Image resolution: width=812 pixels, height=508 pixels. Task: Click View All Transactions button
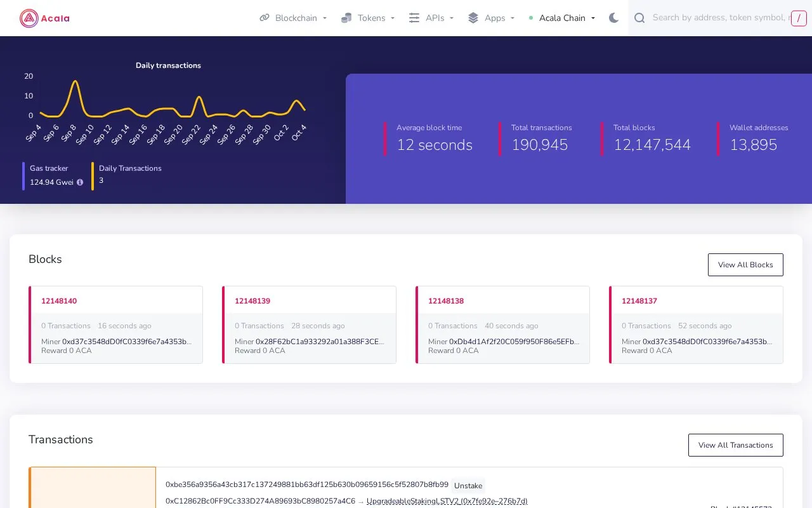[x=736, y=445]
